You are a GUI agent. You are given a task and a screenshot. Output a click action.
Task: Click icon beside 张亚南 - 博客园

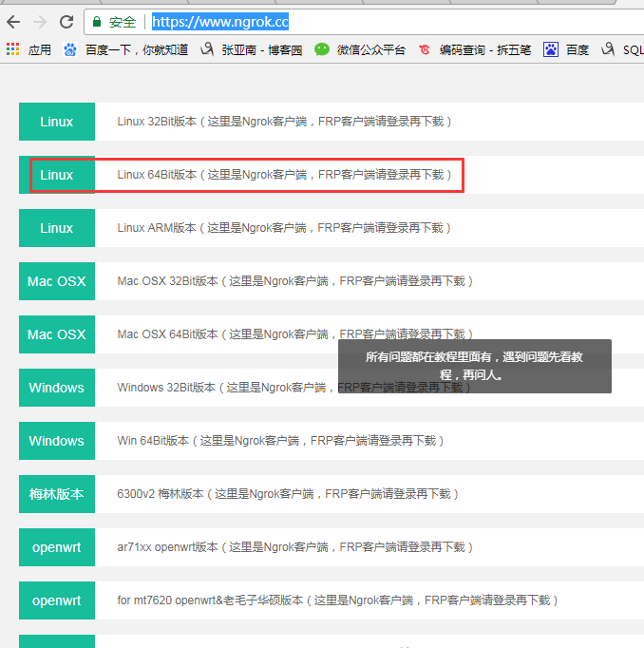207,49
